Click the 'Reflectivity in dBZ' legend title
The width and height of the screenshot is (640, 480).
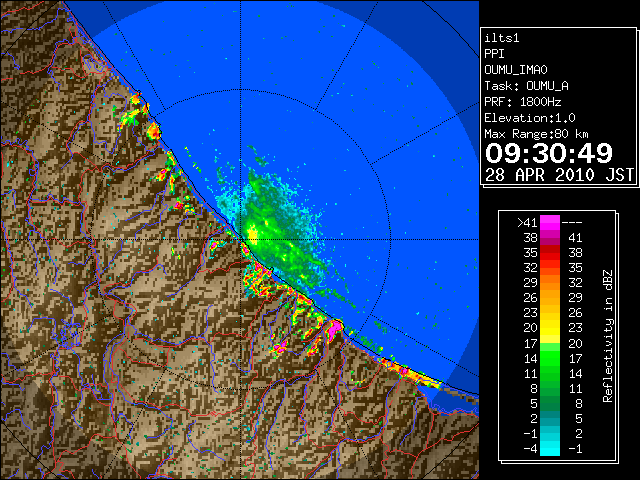pos(608,336)
